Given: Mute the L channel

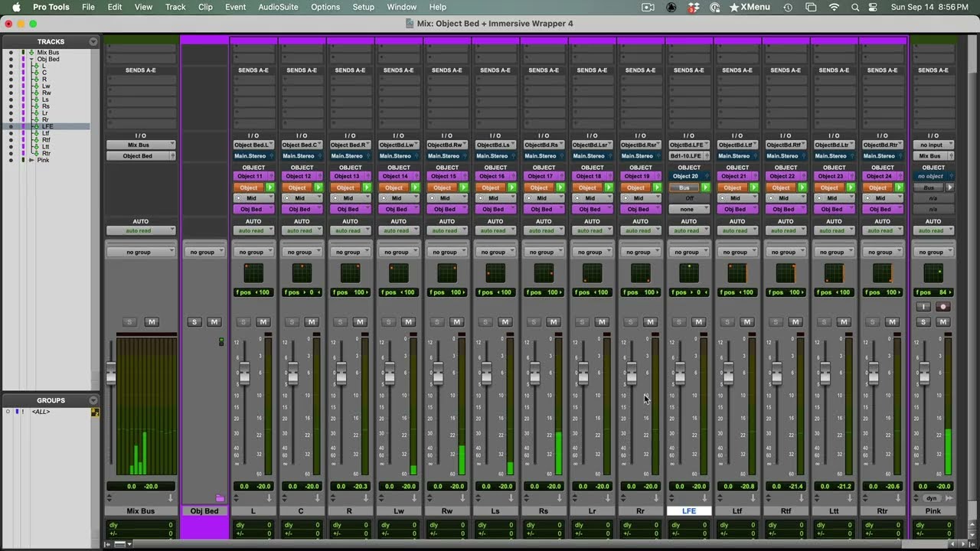Looking at the screenshot, I should click(x=263, y=322).
